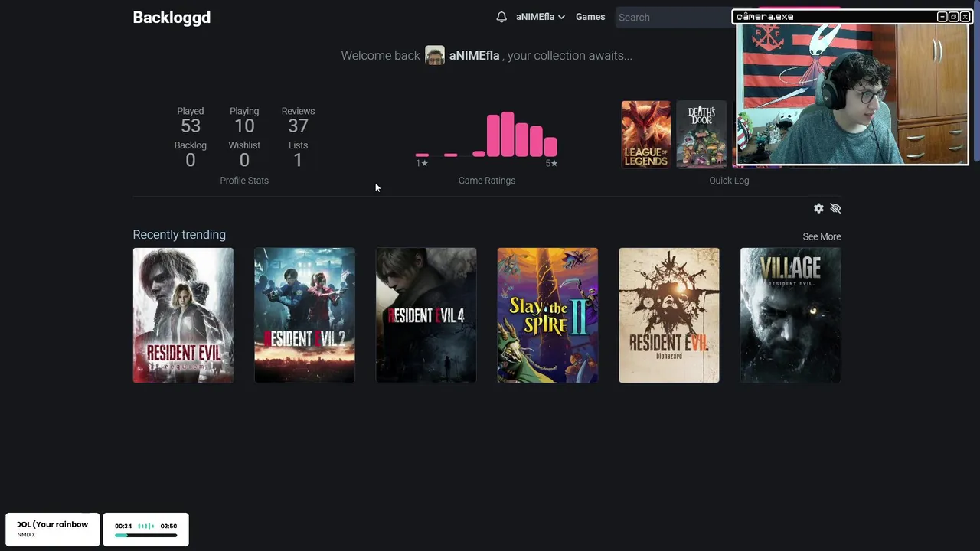The image size is (980, 551).
Task: Open the Wishlist 0 stat
Action: [x=244, y=155]
